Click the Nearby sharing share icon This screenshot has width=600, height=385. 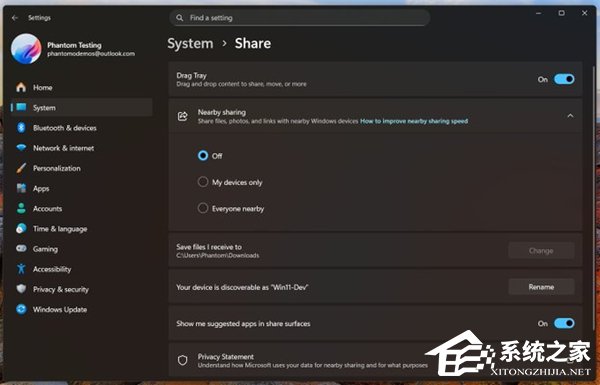tap(183, 116)
